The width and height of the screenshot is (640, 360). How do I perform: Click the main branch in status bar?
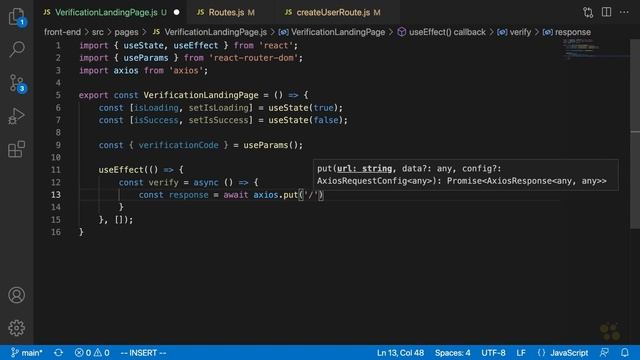(x=27, y=353)
